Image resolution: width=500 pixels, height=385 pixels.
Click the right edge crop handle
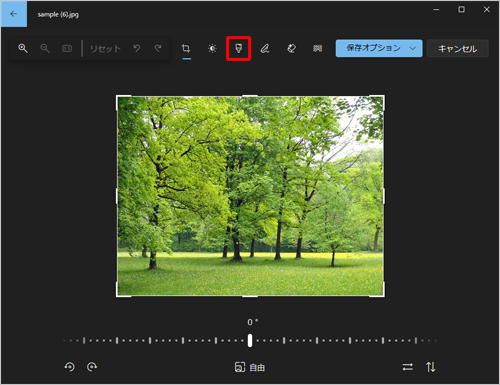pos(384,196)
